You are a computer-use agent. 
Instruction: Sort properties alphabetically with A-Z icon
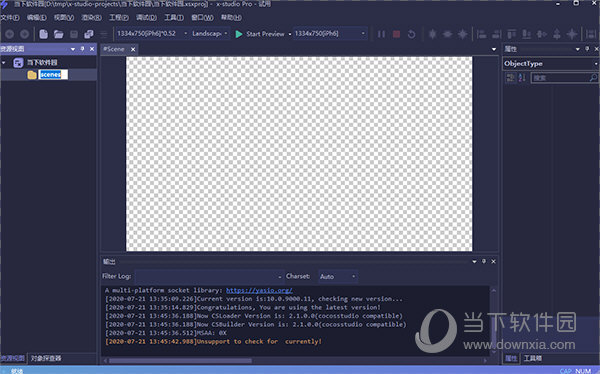522,78
